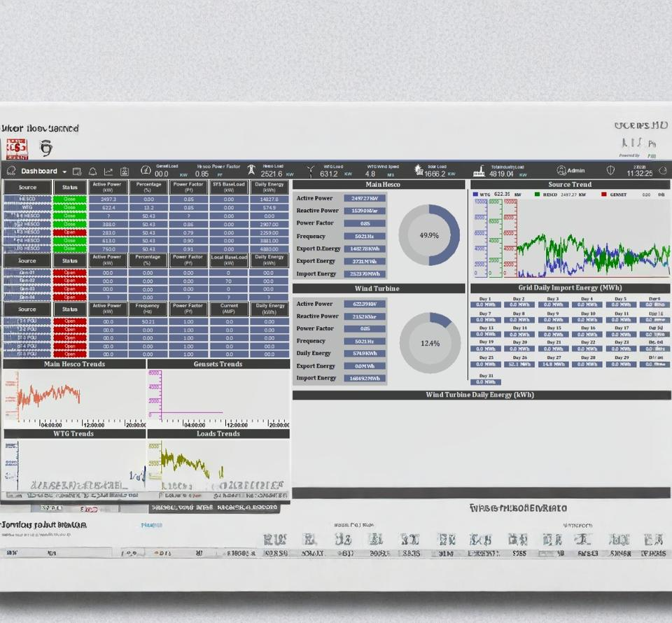This screenshot has width=672, height=623.
Task: Expand the Dashboard dropdown arrow
Action: click(64, 171)
